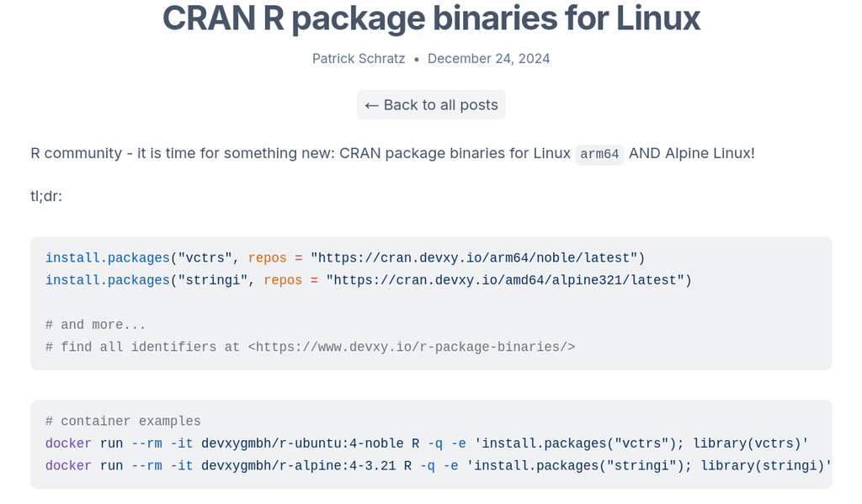Click the "vctrs" package name in the first install line
The height and width of the screenshot is (504, 862).
tap(205, 257)
